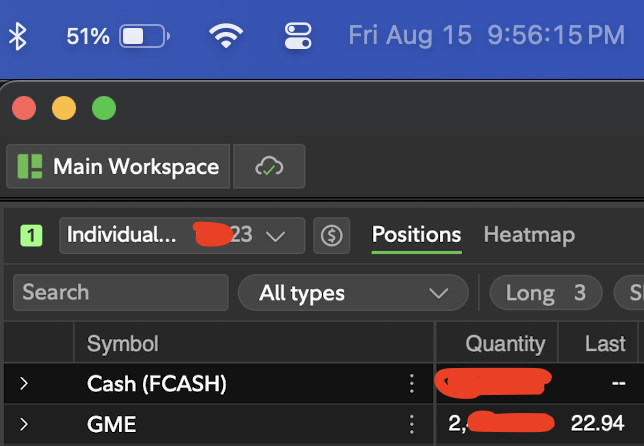Viewport: 644px width, 446px height.
Task: Sort by the Quantity column header
Action: pyautogui.click(x=497, y=343)
